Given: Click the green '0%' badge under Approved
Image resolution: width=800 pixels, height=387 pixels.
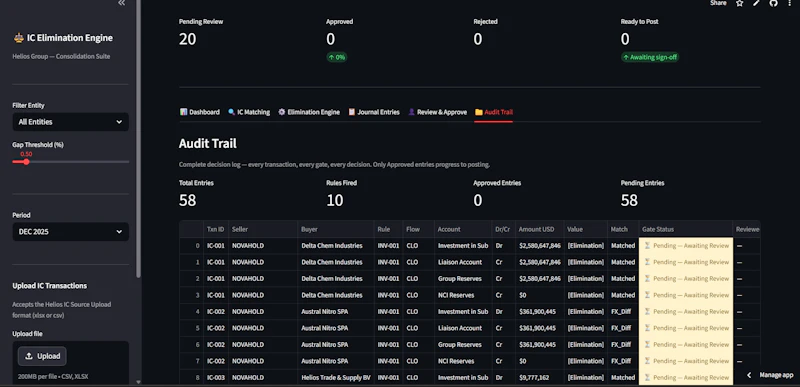Looking at the screenshot, I should pyautogui.click(x=337, y=57).
